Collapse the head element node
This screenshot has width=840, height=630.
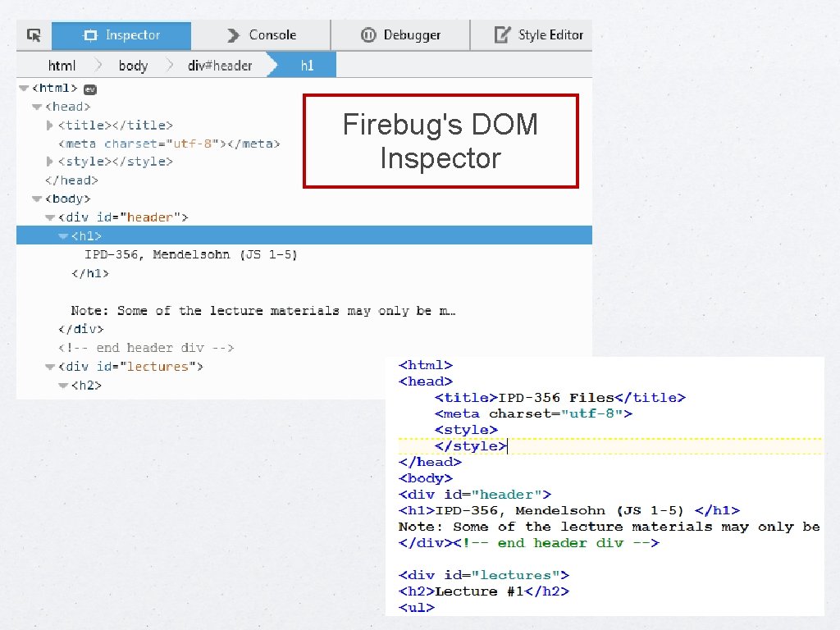[x=36, y=107]
